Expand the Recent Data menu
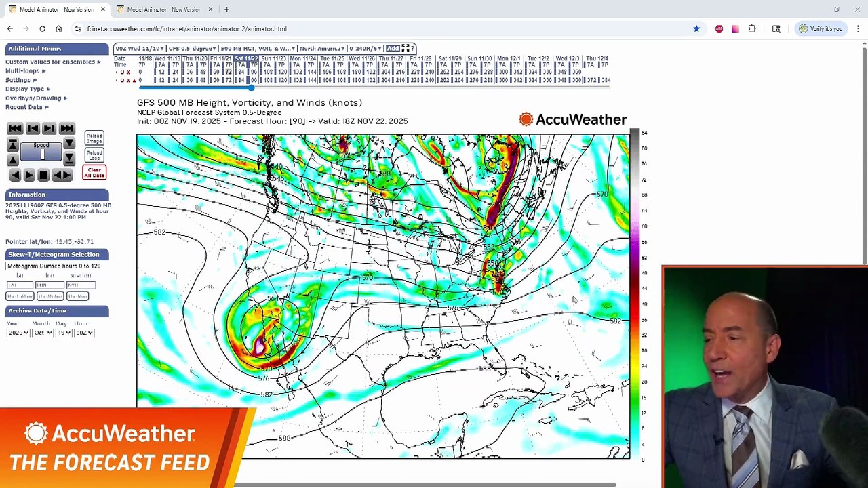Screen dimensions: 868x488 click(27, 107)
